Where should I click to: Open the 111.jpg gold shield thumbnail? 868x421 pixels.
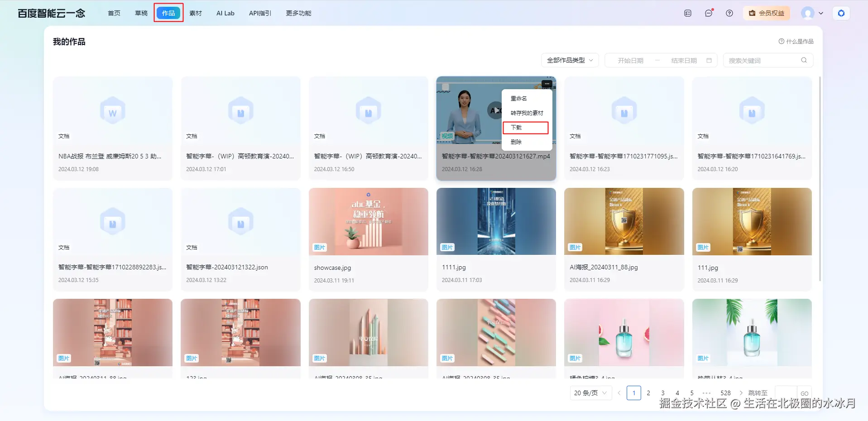click(x=752, y=221)
